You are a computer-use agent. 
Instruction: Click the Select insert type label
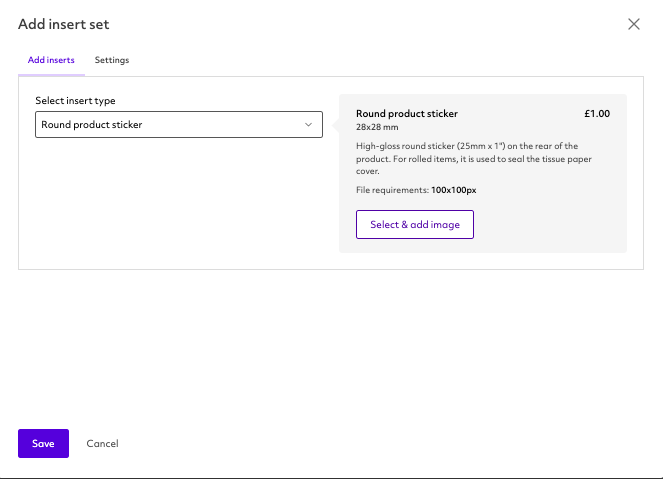(75, 101)
